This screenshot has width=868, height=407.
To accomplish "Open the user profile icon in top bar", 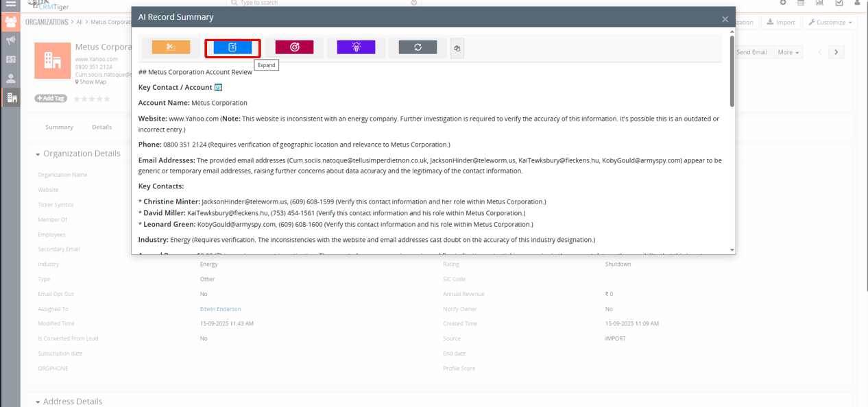I will tap(857, 3).
